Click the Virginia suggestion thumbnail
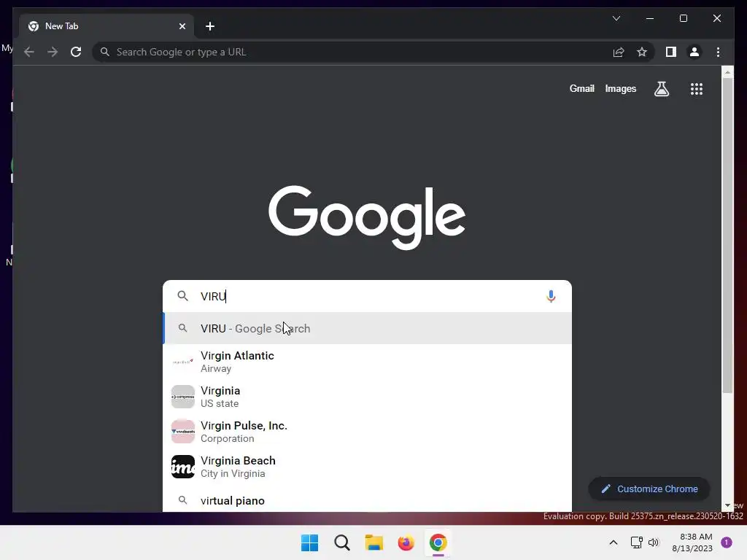This screenshot has width=747, height=560. (x=183, y=397)
